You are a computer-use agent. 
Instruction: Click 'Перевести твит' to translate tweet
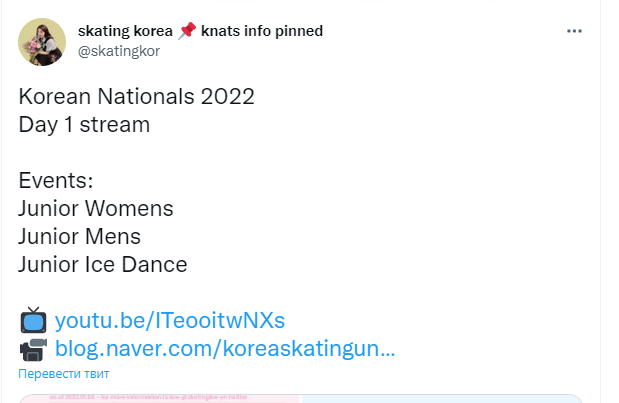[63, 373]
